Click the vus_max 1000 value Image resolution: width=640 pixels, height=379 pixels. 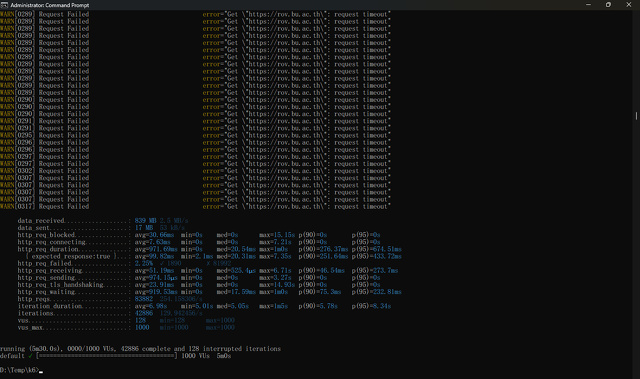[142, 328]
